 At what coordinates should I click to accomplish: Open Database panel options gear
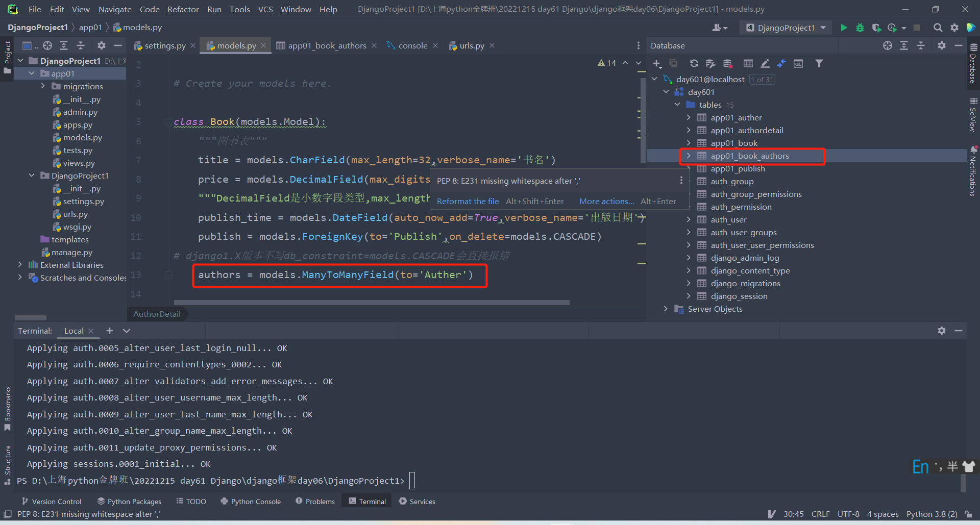click(x=942, y=45)
